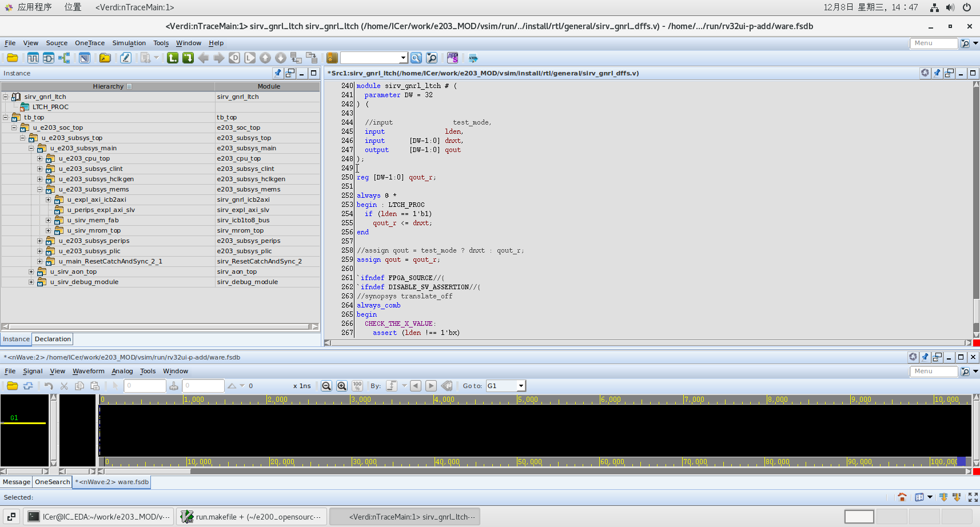980x527 pixels.
Task: Switch to the Declaration tab
Action: coord(53,339)
